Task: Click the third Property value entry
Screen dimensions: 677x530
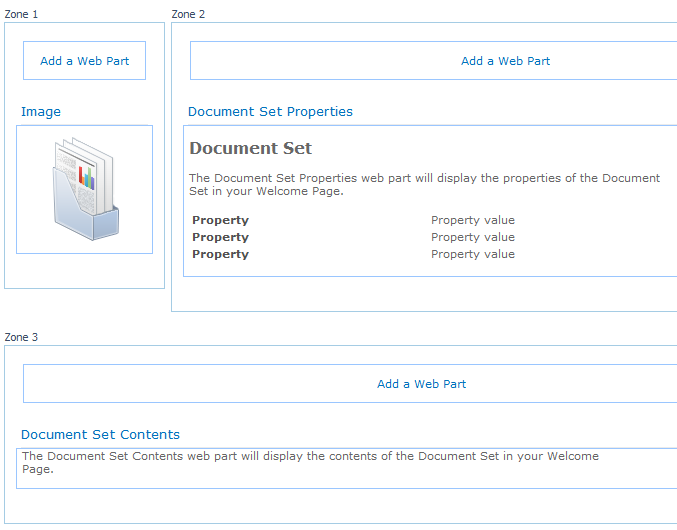Action: 473,254
